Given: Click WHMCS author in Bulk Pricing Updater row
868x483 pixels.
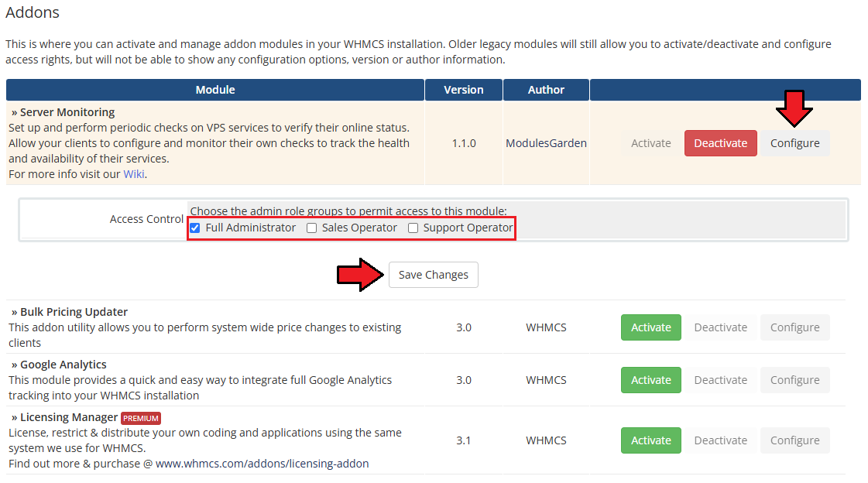Looking at the screenshot, I should [x=546, y=327].
